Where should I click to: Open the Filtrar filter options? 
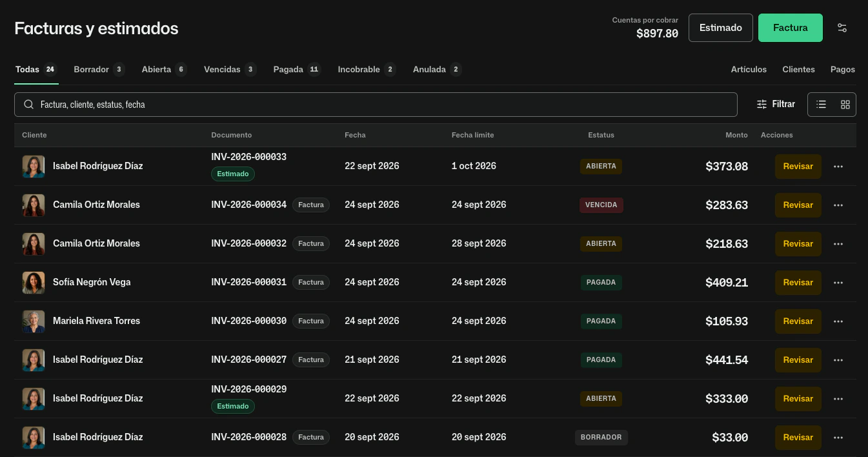tap(776, 104)
